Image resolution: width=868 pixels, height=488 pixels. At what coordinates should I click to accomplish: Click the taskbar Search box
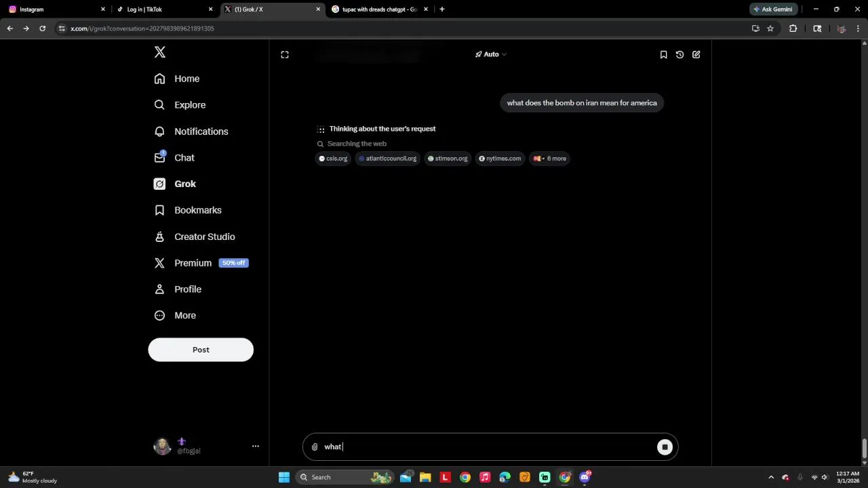tap(346, 477)
